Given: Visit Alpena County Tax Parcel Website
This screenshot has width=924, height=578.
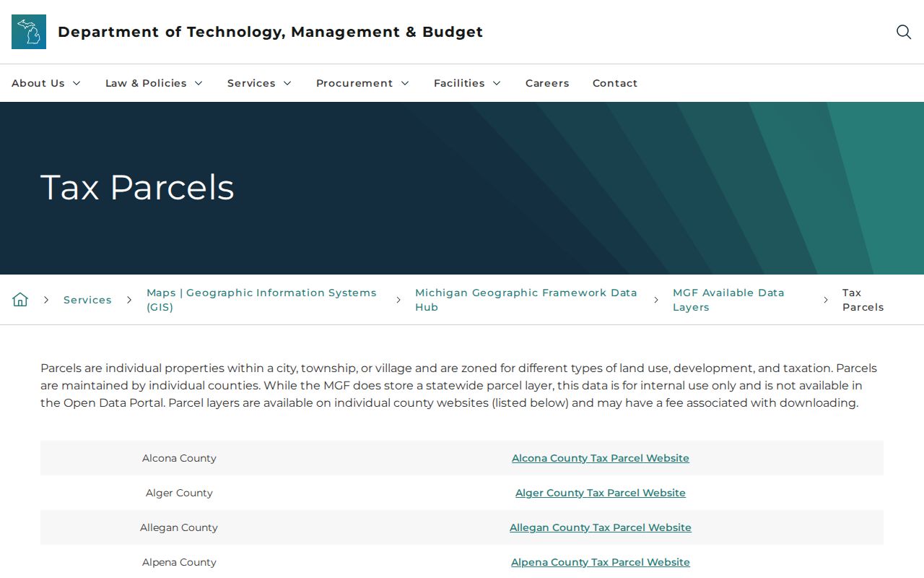Looking at the screenshot, I should 601,562.
